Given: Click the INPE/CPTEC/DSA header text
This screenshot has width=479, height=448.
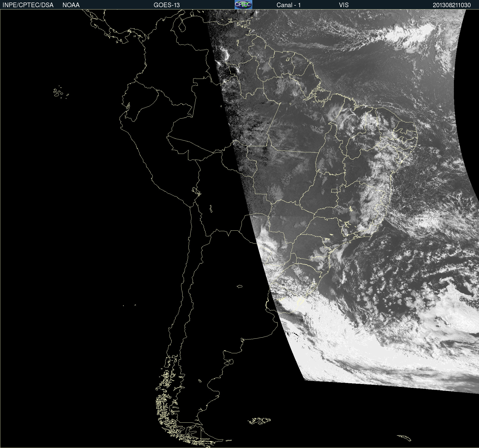Looking at the screenshot, I should click(x=28, y=5).
